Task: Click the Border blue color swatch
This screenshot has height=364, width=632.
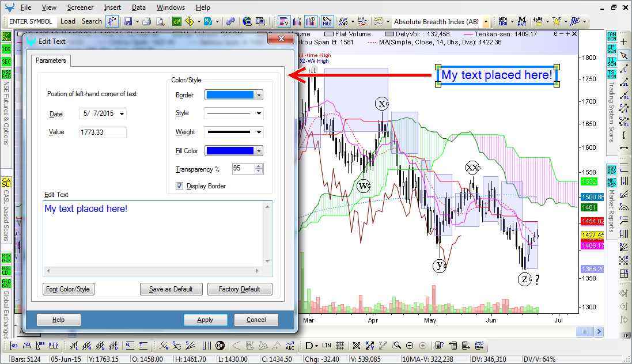Action: [230, 95]
